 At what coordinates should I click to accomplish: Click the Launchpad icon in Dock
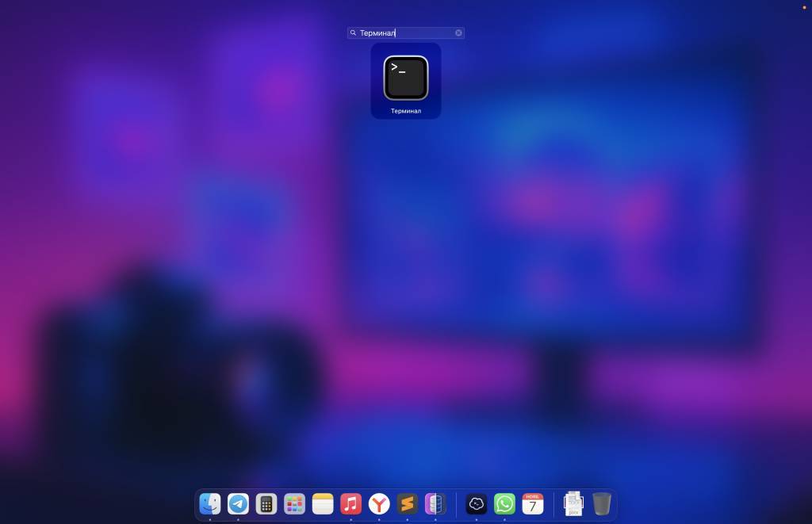(x=295, y=503)
